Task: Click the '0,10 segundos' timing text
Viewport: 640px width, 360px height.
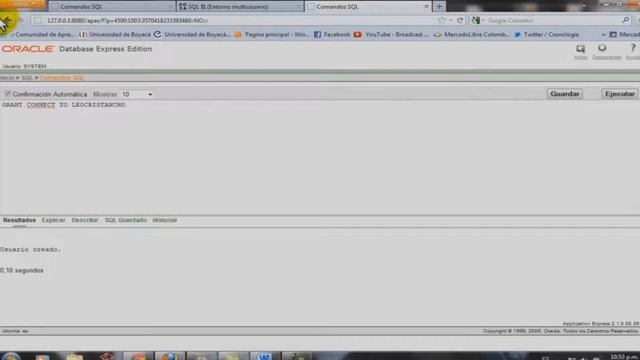Action: pyautogui.click(x=22, y=270)
